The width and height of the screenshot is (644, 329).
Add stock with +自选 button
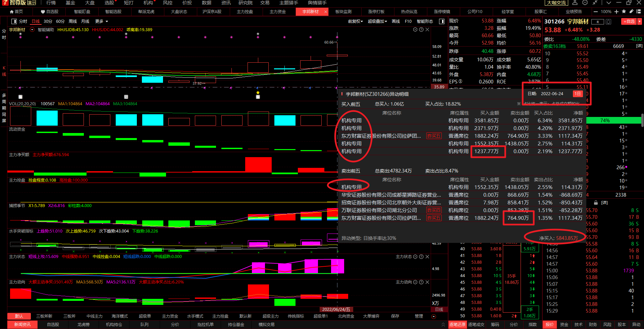pyautogui.click(x=629, y=21)
